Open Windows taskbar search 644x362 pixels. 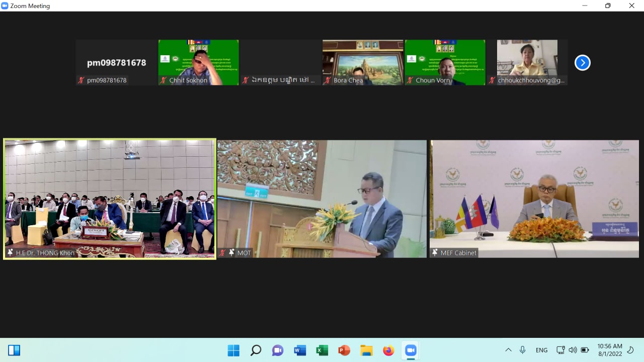point(256,350)
